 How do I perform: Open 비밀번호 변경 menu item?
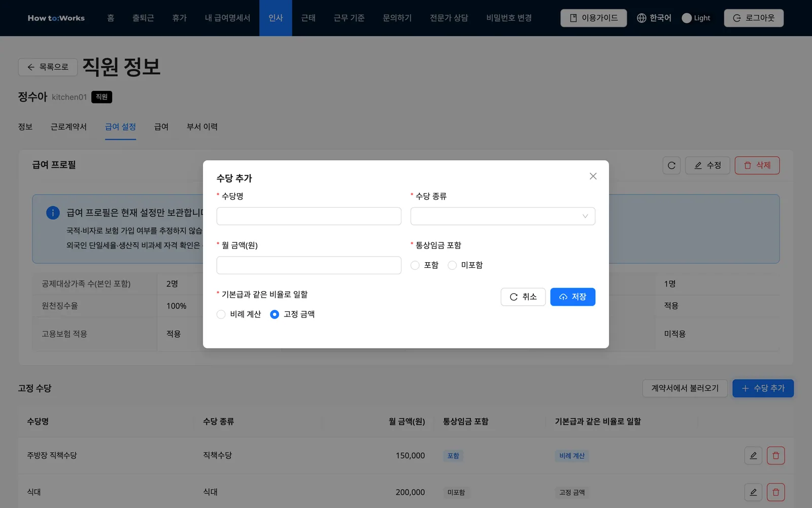point(509,18)
